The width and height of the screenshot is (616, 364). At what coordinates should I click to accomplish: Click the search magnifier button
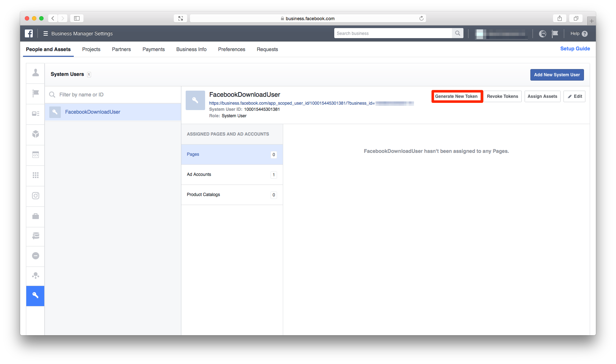coord(458,33)
